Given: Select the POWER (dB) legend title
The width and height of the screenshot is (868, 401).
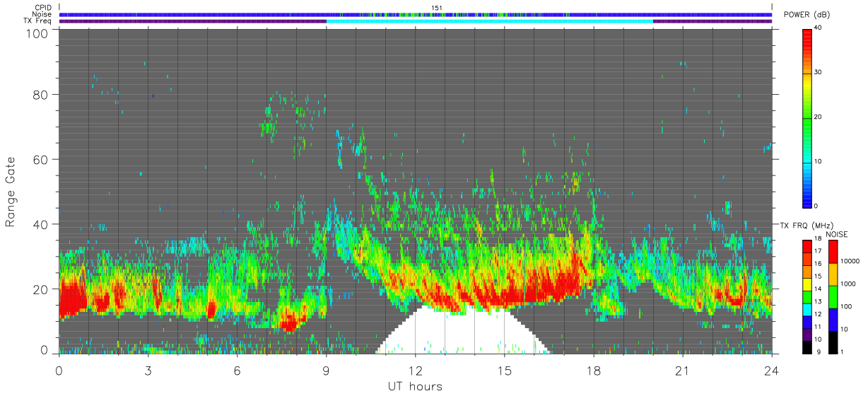Looking at the screenshot, I should (807, 15).
